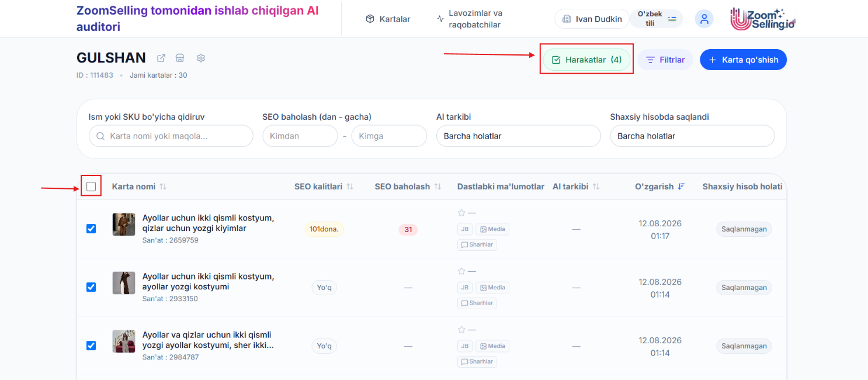
Task: Open Lavozimlar va raqobatchilar menu item
Action: 470,19
